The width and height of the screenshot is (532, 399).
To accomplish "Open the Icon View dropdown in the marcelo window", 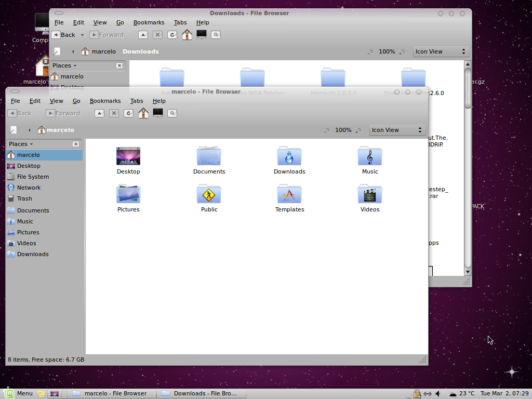I will point(397,130).
